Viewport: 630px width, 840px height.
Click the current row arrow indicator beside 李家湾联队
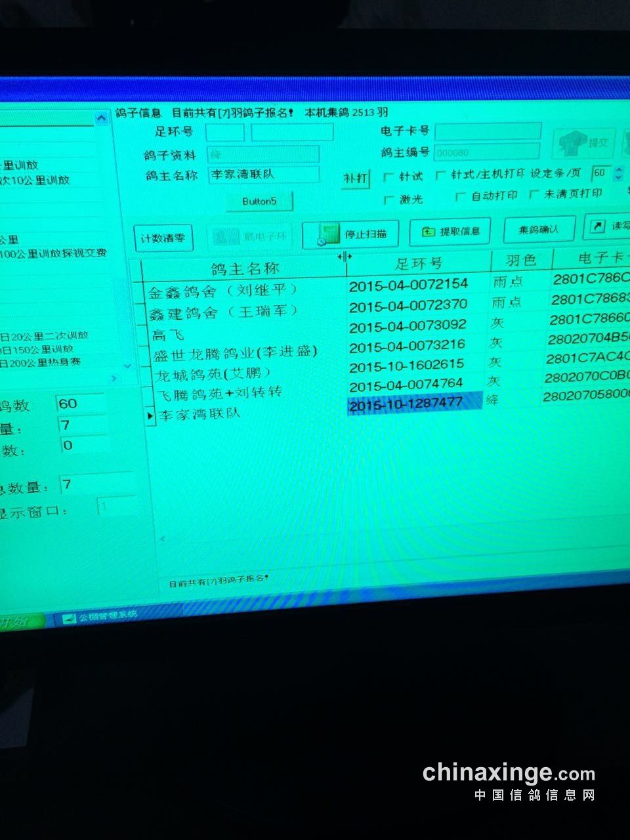click(x=150, y=415)
